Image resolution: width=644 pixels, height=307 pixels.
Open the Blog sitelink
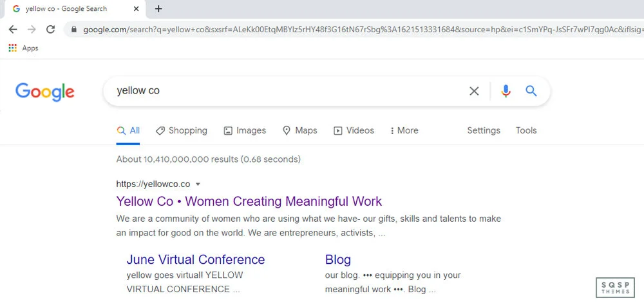(338, 260)
